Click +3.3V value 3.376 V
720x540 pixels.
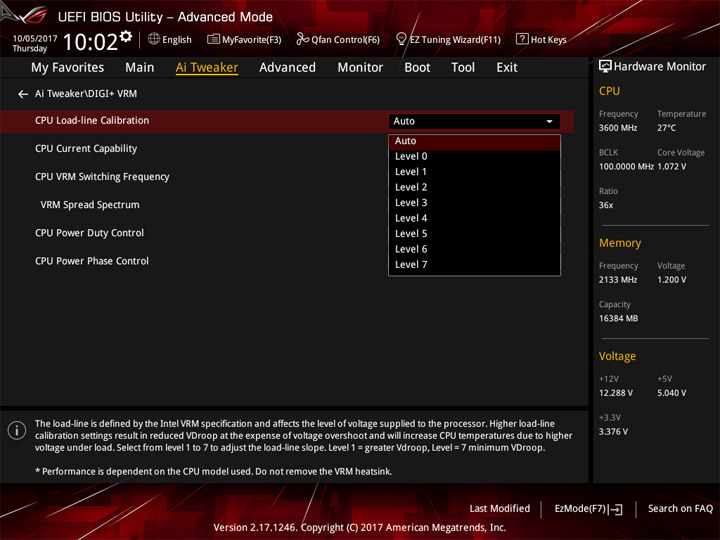click(613, 432)
